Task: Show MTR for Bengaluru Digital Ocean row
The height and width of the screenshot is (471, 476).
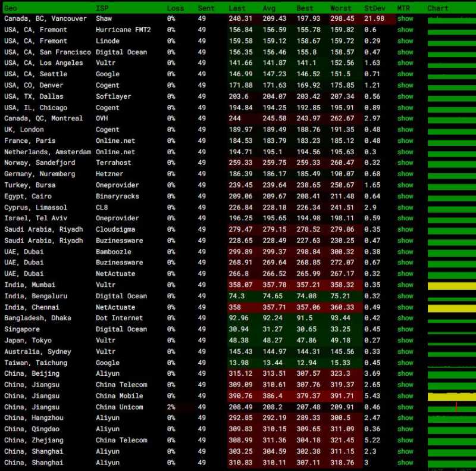Action: tap(405, 296)
